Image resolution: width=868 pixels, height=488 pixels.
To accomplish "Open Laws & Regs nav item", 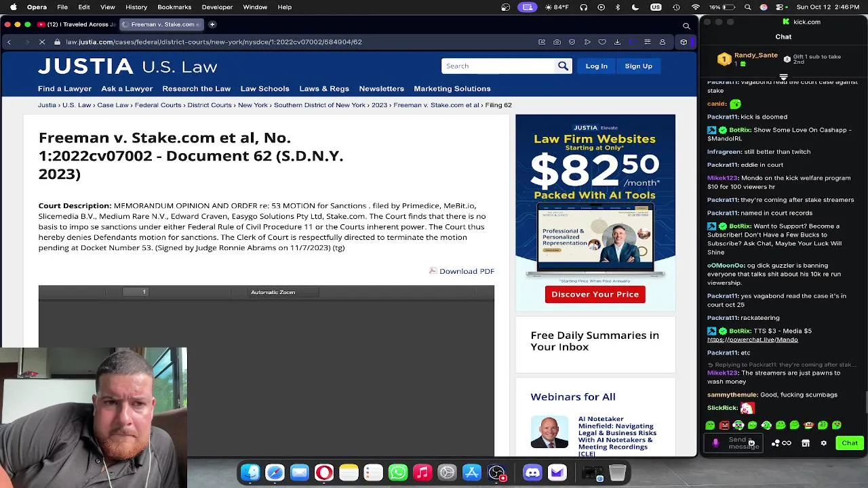I will [x=324, y=89].
